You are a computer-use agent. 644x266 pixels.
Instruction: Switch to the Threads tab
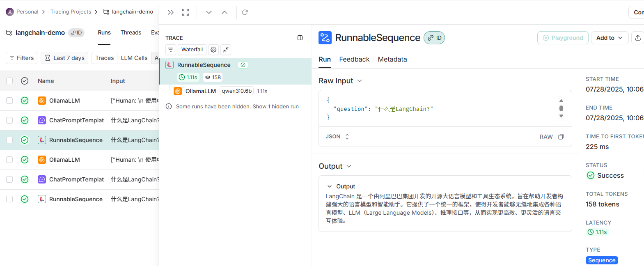(x=131, y=33)
